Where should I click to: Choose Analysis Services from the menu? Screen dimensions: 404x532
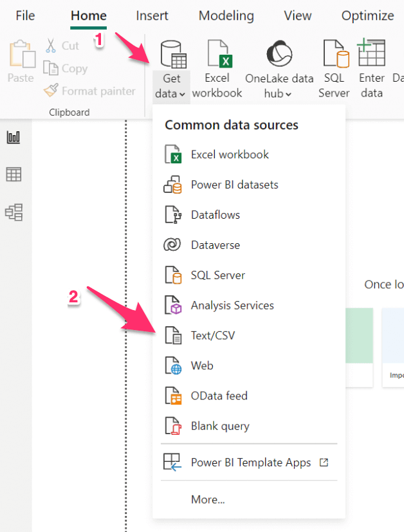[x=249, y=306]
